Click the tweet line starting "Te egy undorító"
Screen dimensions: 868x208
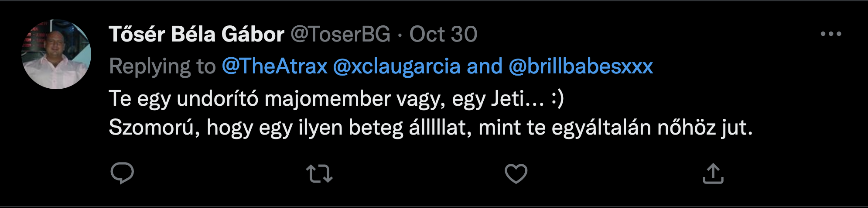336,98
